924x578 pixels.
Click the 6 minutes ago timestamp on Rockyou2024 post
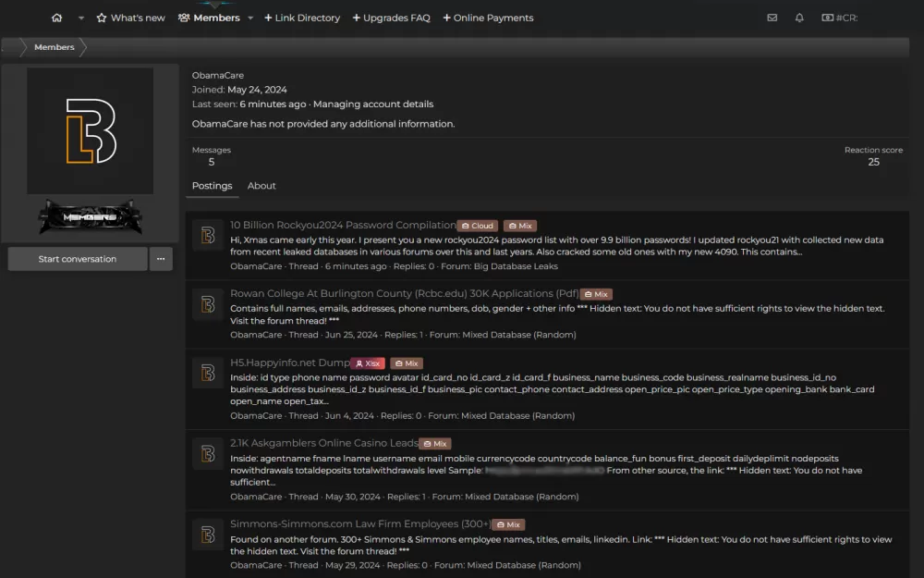click(x=356, y=266)
